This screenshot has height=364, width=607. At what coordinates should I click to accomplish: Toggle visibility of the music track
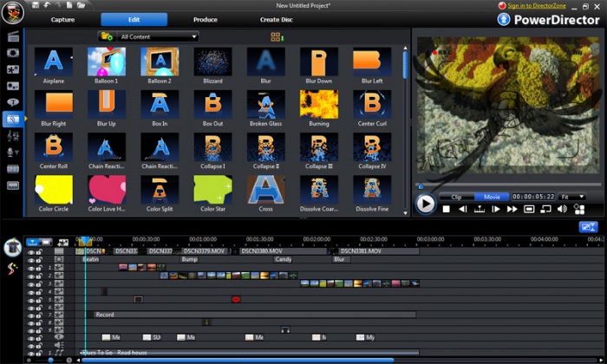(31, 354)
